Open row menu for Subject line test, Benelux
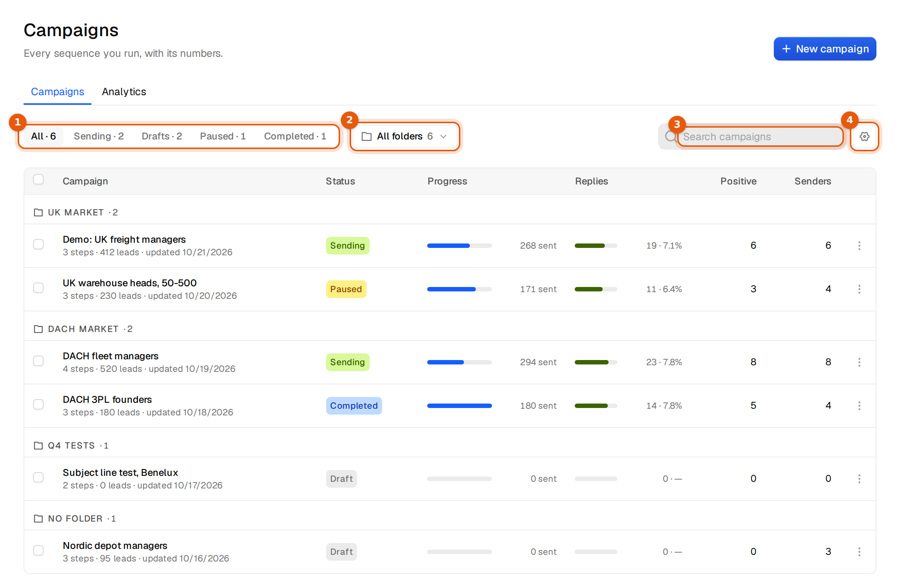This screenshot has width=900, height=588. click(859, 479)
